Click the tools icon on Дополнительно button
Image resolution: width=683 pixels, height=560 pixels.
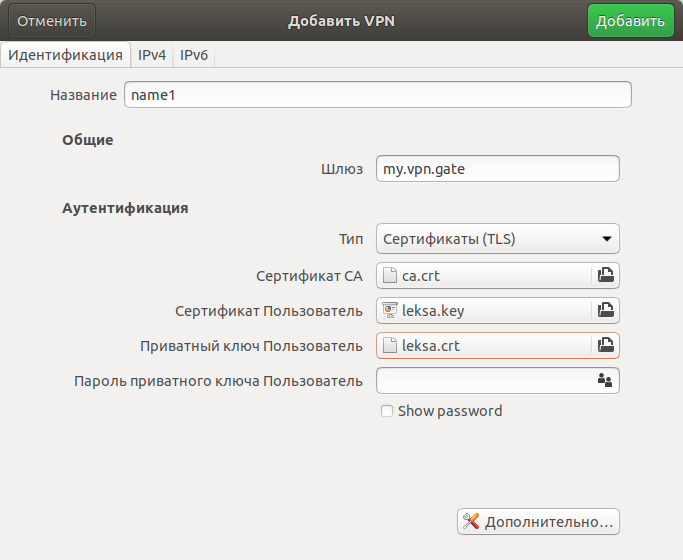(471, 521)
